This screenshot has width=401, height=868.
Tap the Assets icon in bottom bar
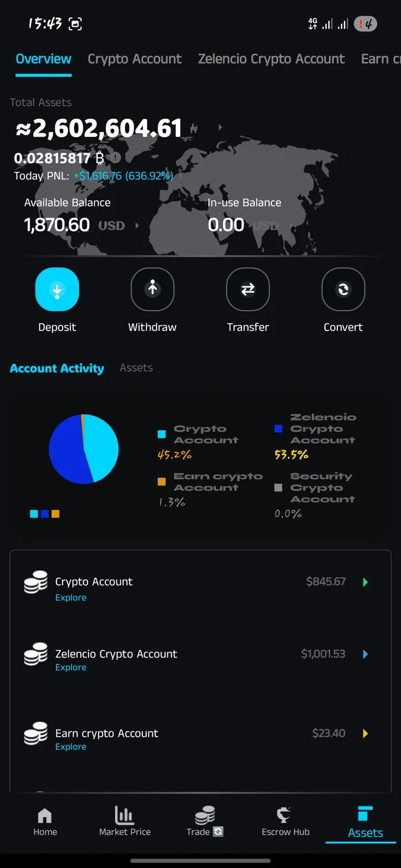click(366, 814)
